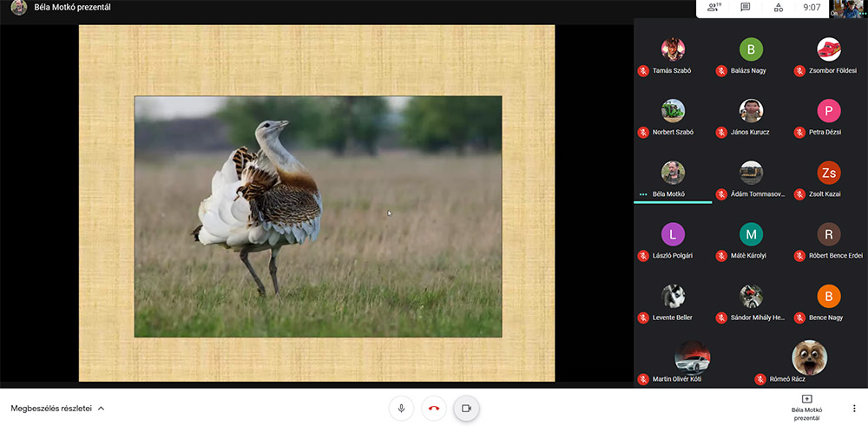Click Béla Motkó's avatar in the grid

pos(673,173)
